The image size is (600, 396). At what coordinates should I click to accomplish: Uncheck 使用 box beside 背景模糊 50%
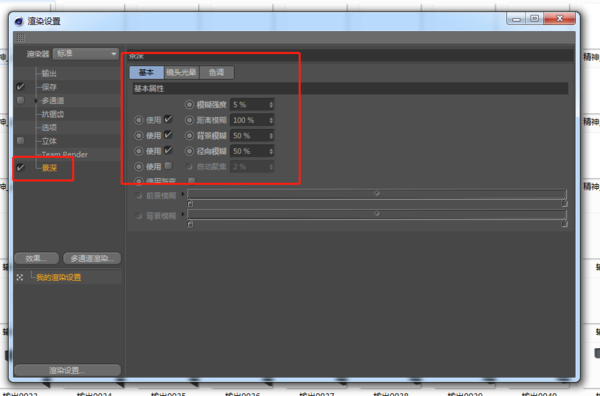[x=168, y=135]
